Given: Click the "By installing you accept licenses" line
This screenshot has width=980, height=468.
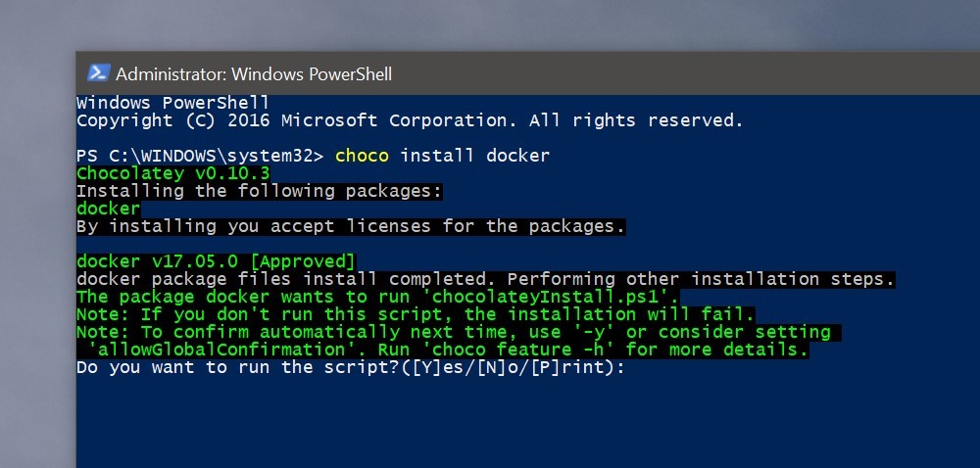Looking at the screenshot, I should point(351,226).
